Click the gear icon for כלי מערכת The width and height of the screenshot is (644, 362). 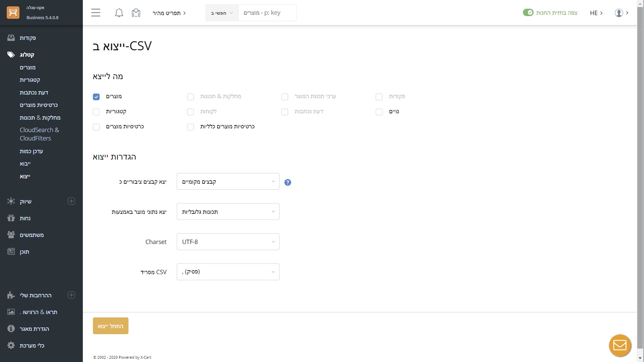[11, 345]
